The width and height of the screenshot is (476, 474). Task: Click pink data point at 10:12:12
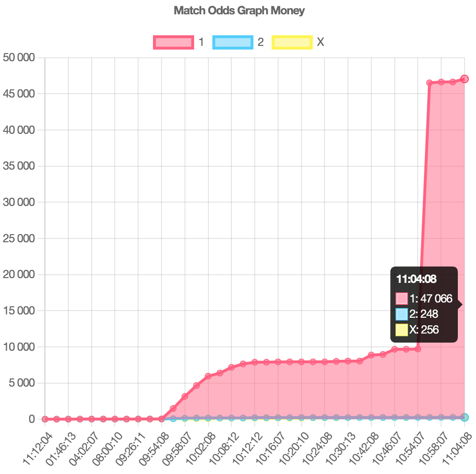click(x=255, y=362)
